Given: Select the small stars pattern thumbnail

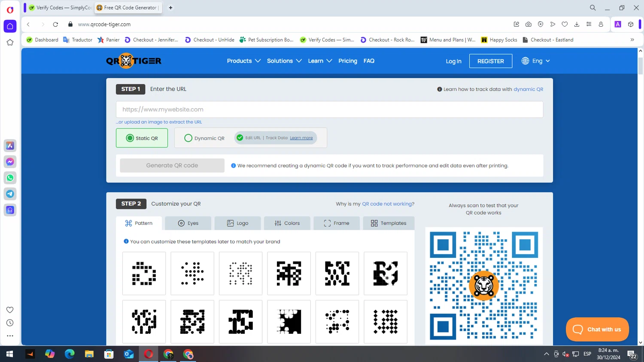Looking at the screenshot, I should tap(240, 273).
